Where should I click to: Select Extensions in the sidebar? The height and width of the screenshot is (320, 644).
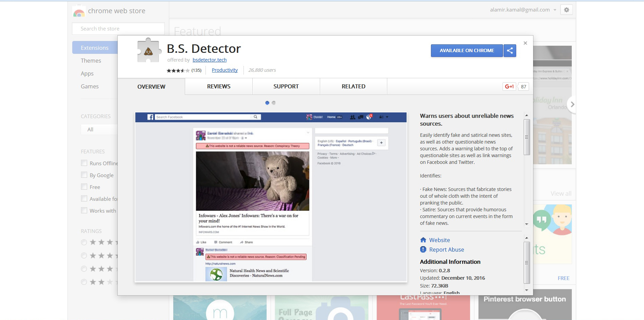click(x=95, y=48)
